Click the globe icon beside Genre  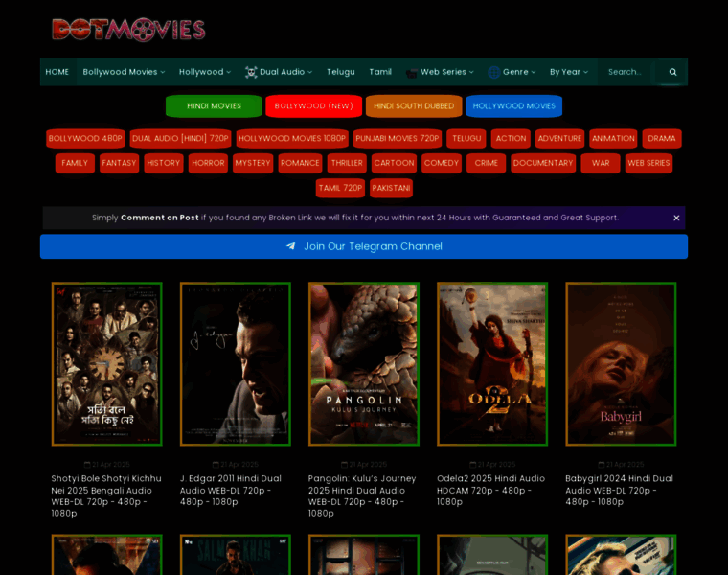494,72
